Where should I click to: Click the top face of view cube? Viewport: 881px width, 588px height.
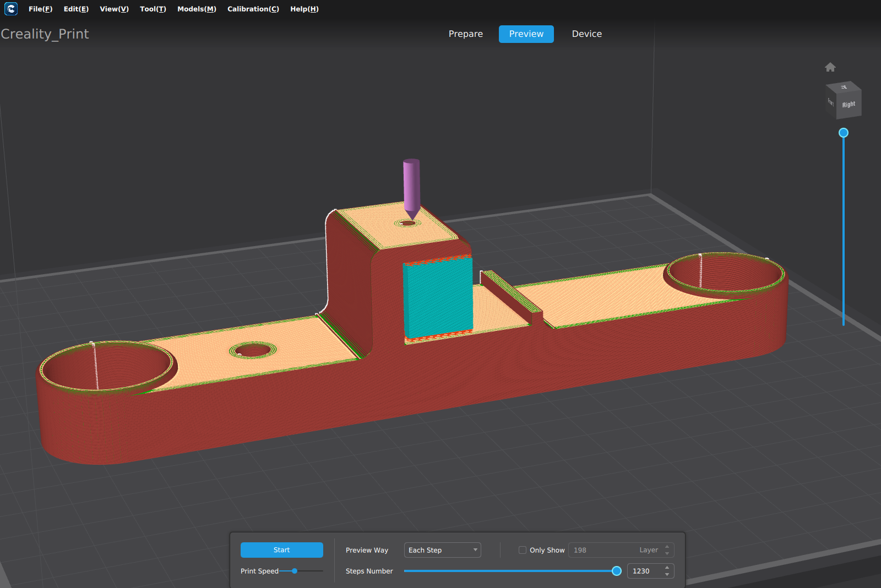point(844,87)
